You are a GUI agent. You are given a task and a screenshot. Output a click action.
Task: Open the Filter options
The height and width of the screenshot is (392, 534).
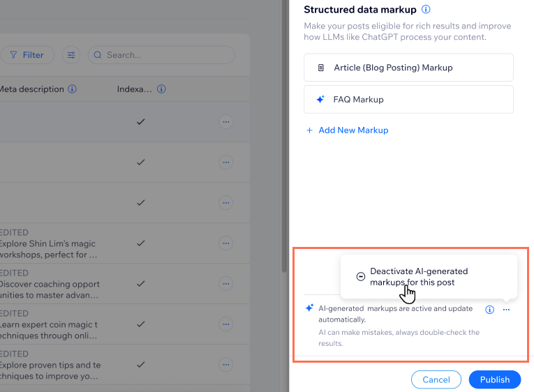[27, 55]
